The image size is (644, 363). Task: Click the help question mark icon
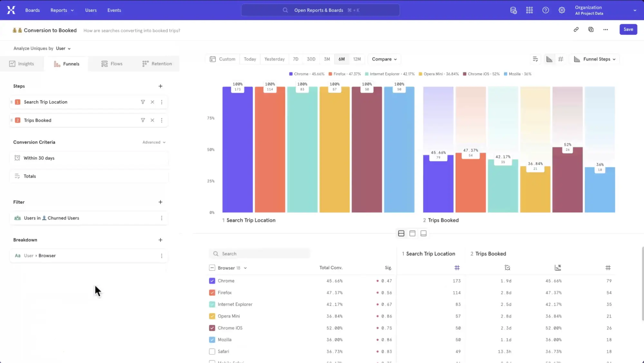pos(545,10)
